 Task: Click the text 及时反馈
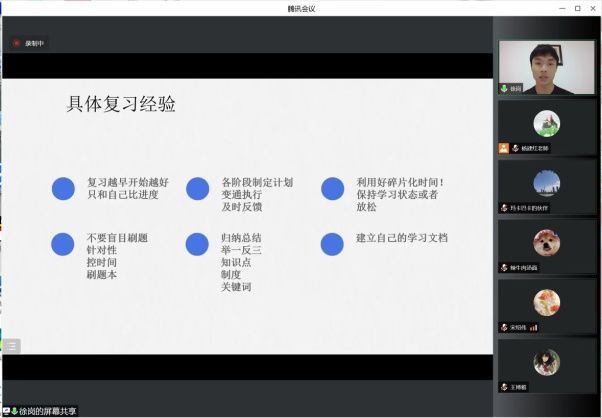241,207
